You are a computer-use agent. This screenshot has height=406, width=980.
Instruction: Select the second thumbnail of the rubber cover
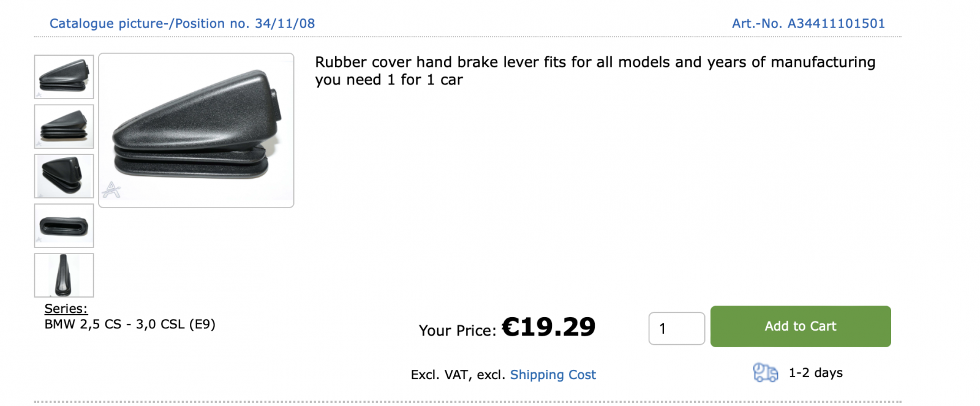point(64,127)
